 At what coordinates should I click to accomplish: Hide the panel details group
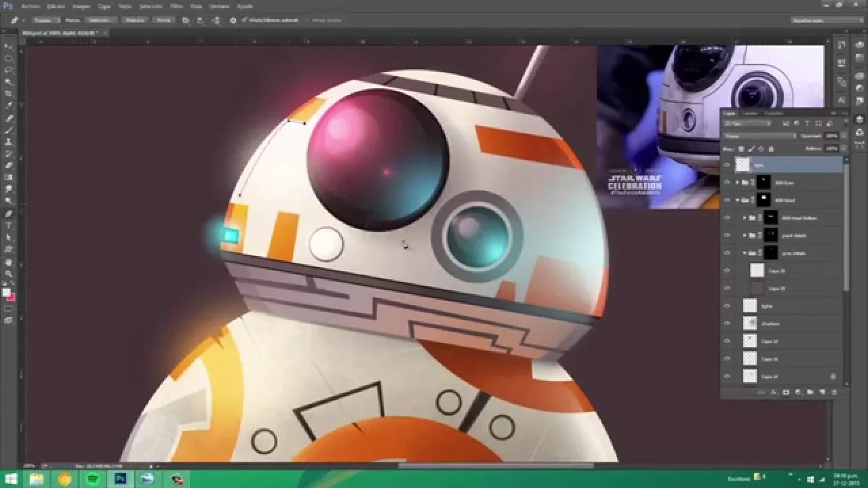coord(727,235)
